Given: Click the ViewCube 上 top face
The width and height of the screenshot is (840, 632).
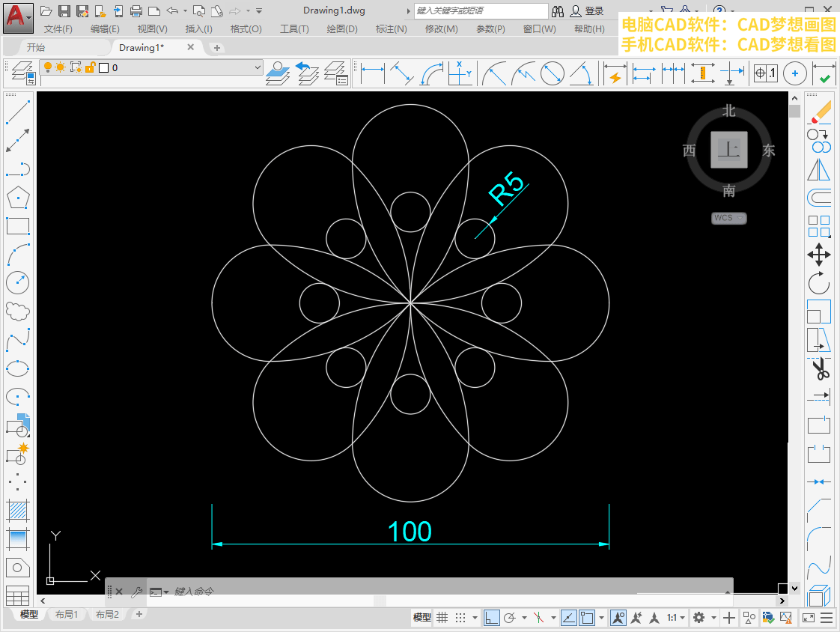Looking at the screenshot, I should (x=728, y=150).
